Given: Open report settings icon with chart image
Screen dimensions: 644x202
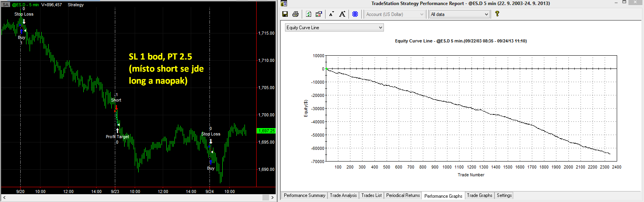Looking at the screenshot, I should 319,14.
